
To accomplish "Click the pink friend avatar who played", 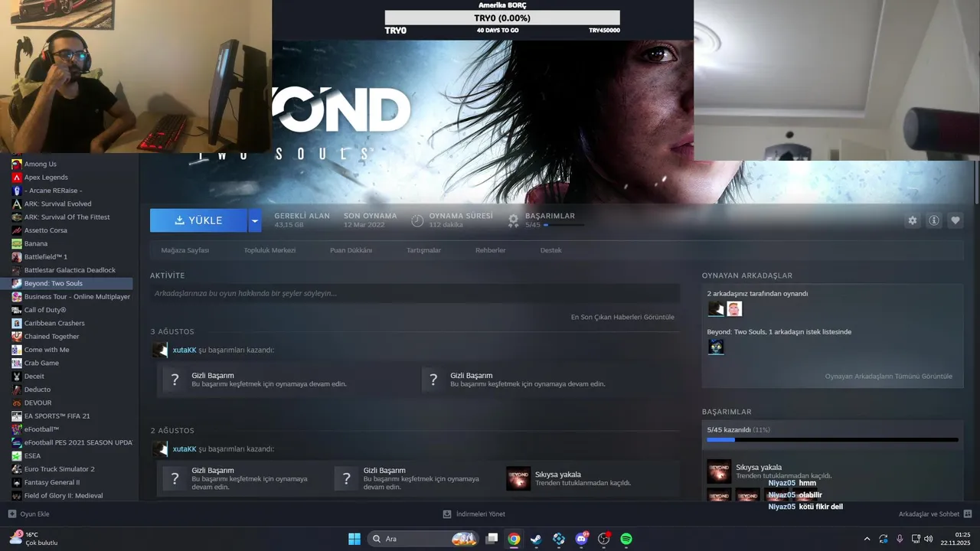I will [x=734, y=308].
